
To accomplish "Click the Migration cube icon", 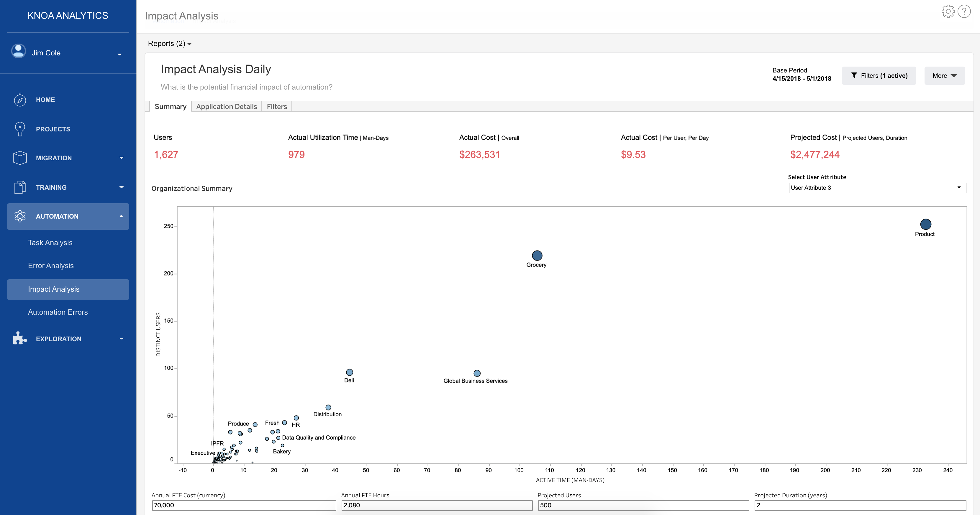I will 20,158.
